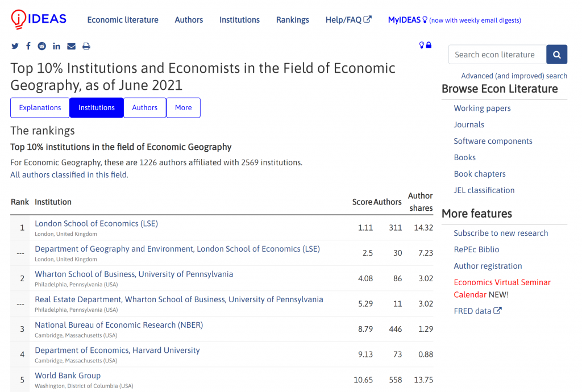The width and height of the screenshot is (582, 392).
Task: View all authors classified in this field
Action: tap(69, 174)
